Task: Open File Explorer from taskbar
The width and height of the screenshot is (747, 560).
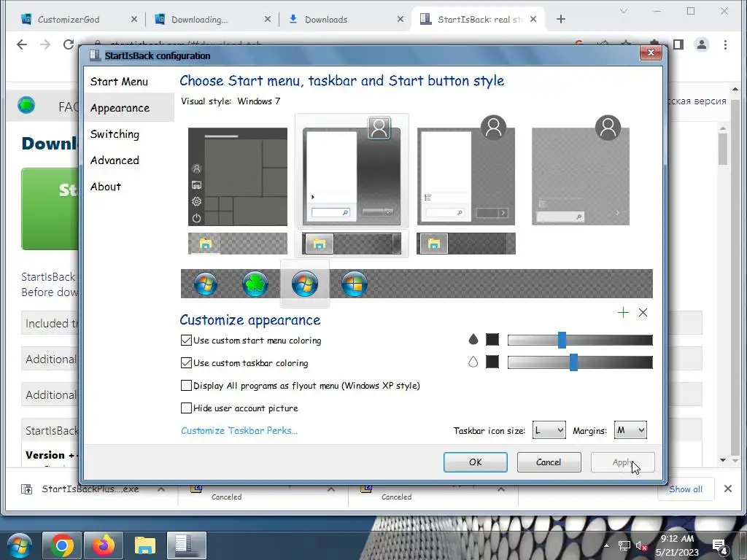Action: coord(145,545)
